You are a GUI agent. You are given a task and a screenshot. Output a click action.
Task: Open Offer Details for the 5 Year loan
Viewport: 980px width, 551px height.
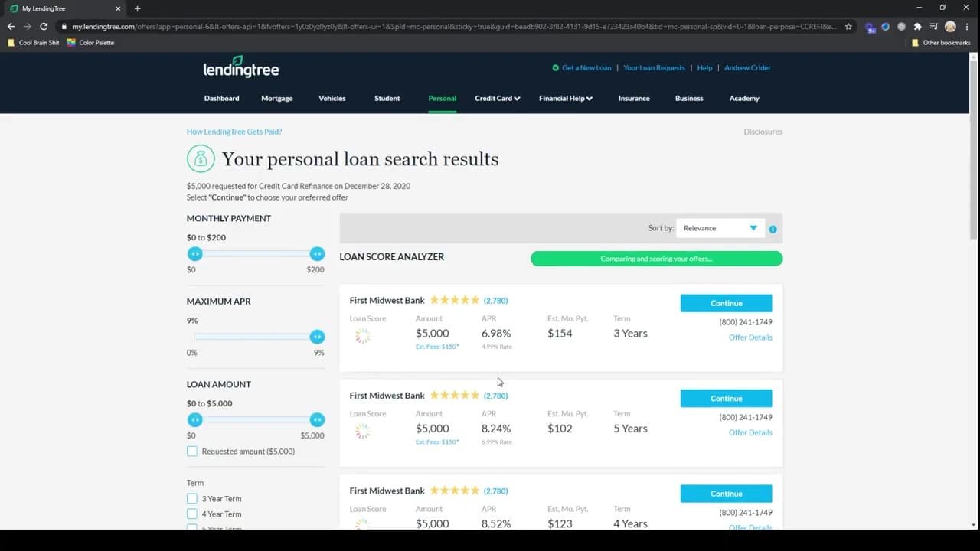click(x=750, y=432)
